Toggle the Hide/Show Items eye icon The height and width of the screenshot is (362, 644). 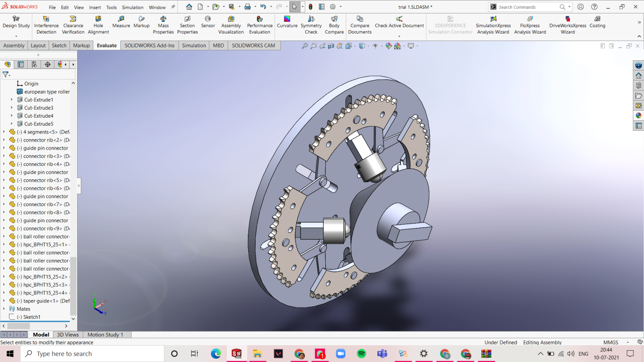[x=376, y=46]
